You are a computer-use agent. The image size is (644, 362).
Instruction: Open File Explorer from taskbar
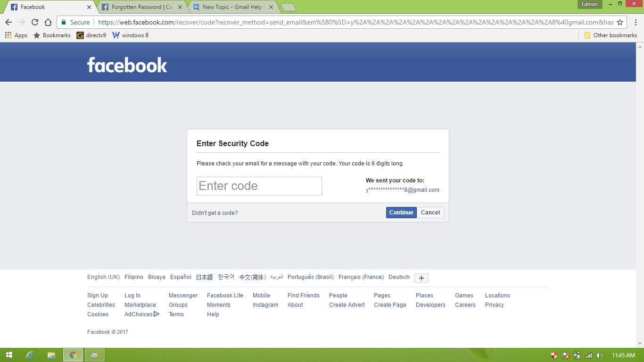pyautogui.click(x=51, y=355)
